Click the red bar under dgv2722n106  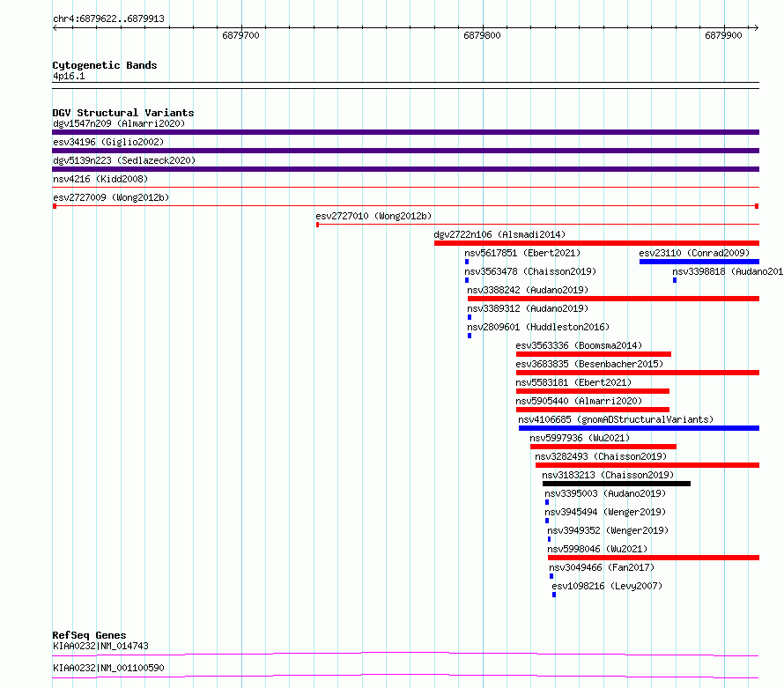pos(596,243)
